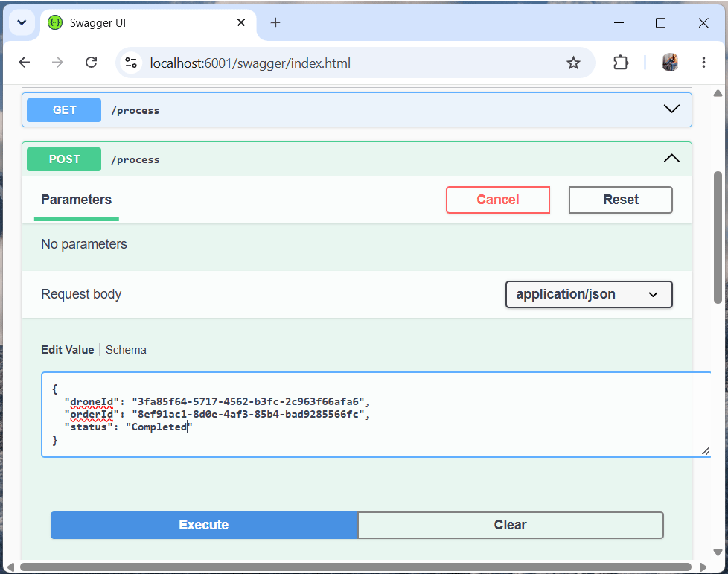Image resolution: width=728 pixels, height=574 pixels.
Task: Switch to Edit Value view
Action: tap(67, 350)
